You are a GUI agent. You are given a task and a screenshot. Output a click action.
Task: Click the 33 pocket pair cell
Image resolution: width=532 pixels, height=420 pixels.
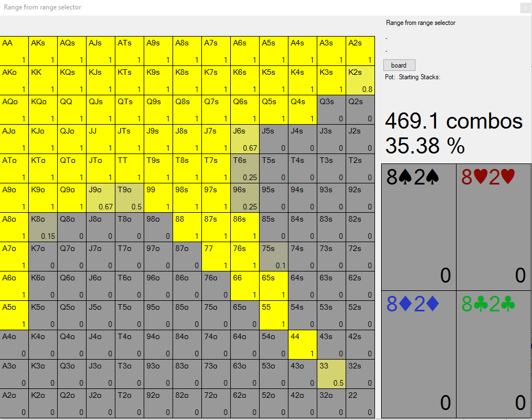[x=332, y=374]
